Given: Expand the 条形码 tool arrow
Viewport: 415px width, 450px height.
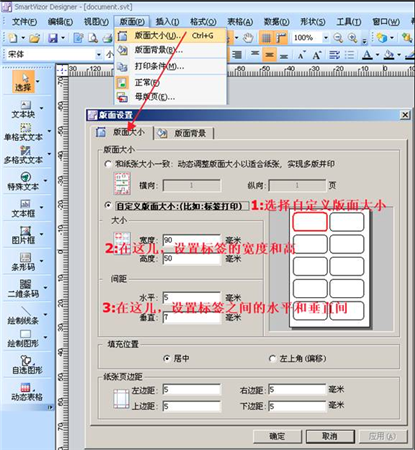Looking at the screenshot, I should [41, 261].
